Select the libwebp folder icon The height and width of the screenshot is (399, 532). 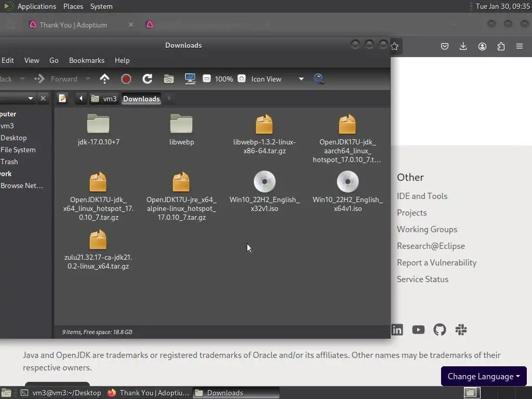[x=181, y=124]
